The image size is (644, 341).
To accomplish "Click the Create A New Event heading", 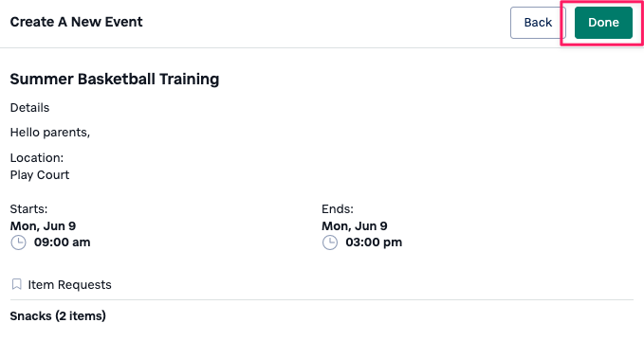I will (x=76, y=22).
